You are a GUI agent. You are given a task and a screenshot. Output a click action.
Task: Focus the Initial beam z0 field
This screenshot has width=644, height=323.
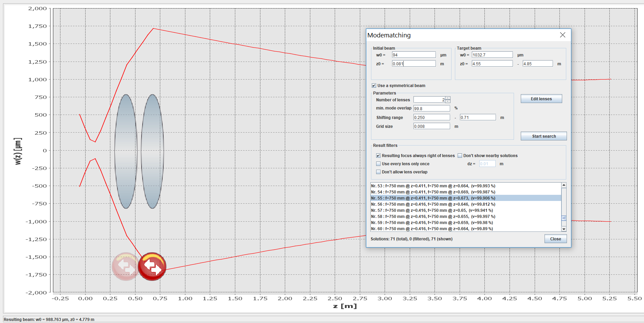[413, 64]
